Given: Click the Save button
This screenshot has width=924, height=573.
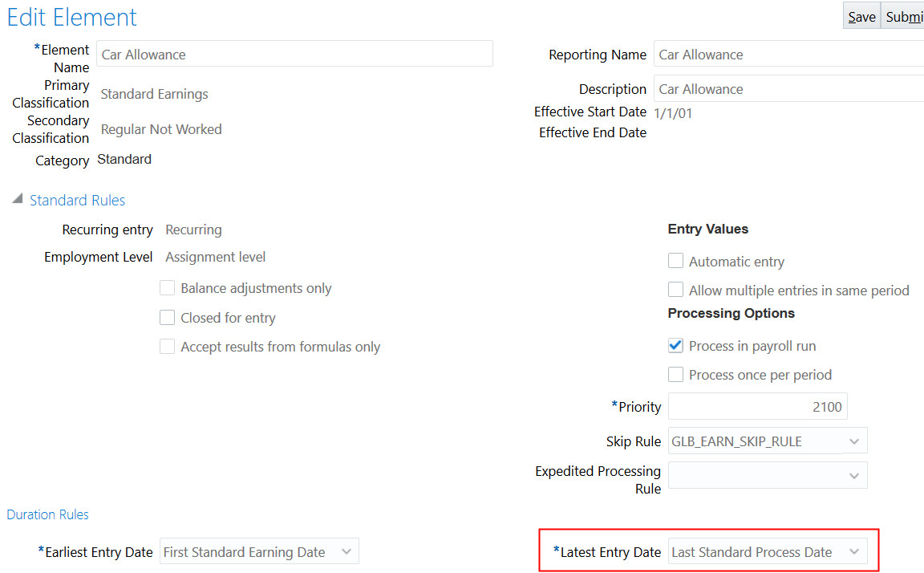Looking at the screenshot, I should coord(861,17).
